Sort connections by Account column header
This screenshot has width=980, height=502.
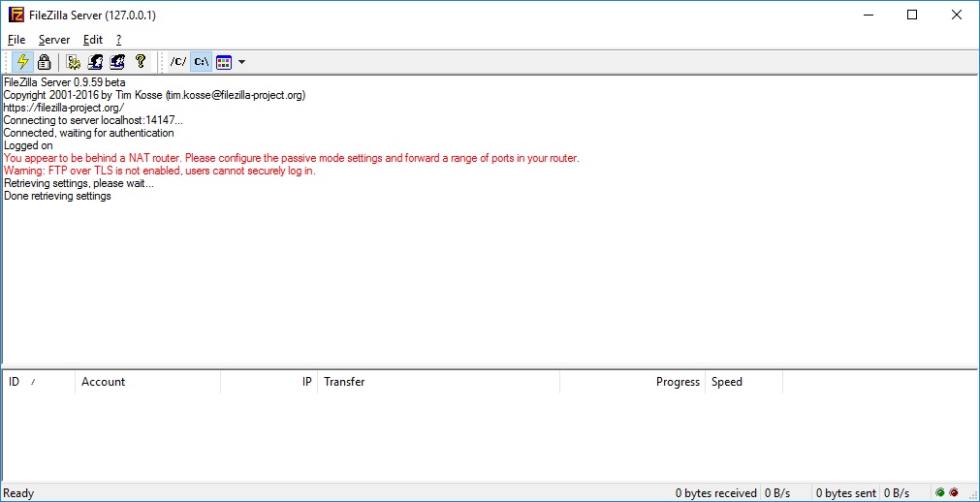tap(148, 381)
